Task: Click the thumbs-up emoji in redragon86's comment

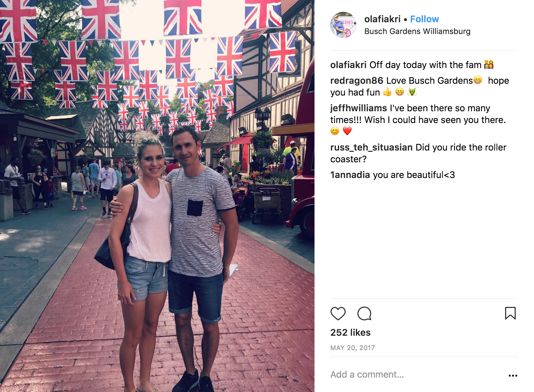Action: [x=387, y=92]
